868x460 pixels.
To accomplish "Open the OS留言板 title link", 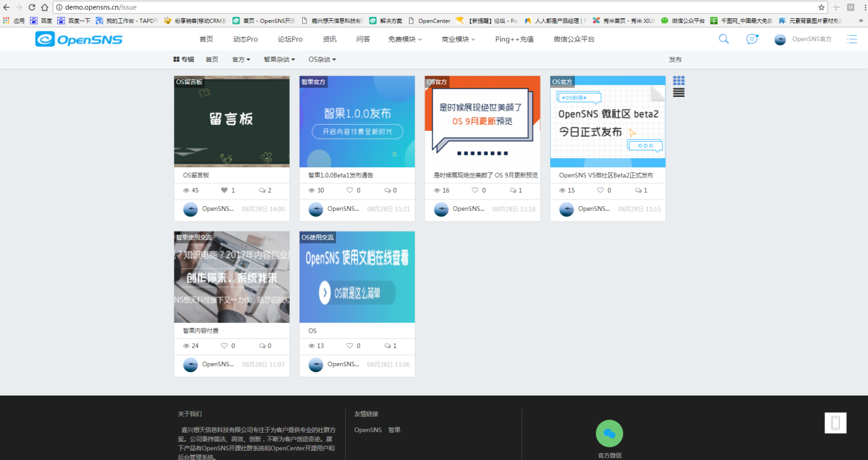I will [196, 175].
